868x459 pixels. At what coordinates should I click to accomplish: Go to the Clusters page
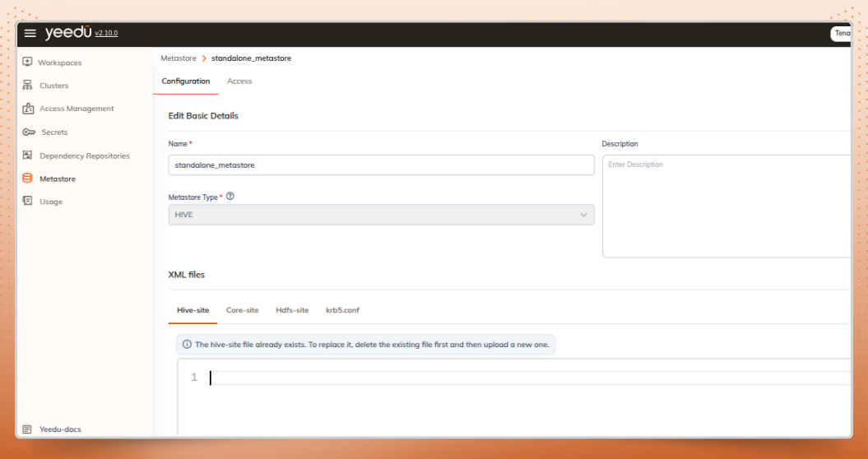click(x=53, y=86)
